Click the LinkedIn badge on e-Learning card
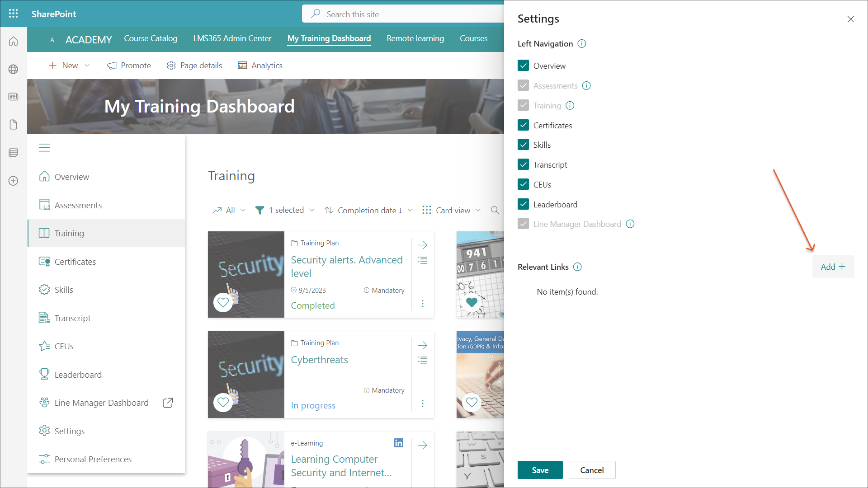Screen dimensions: 868x488 398,443
